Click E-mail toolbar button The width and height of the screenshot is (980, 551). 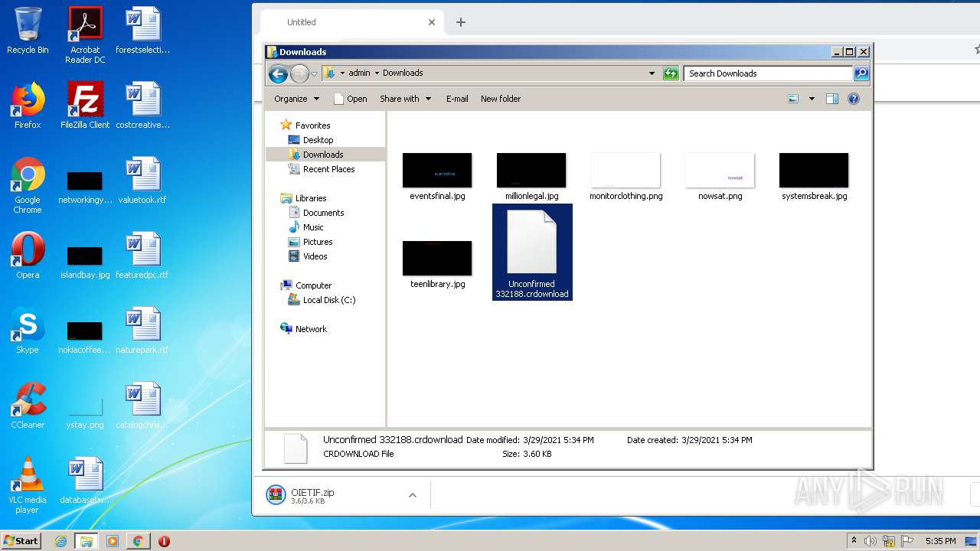457,99
